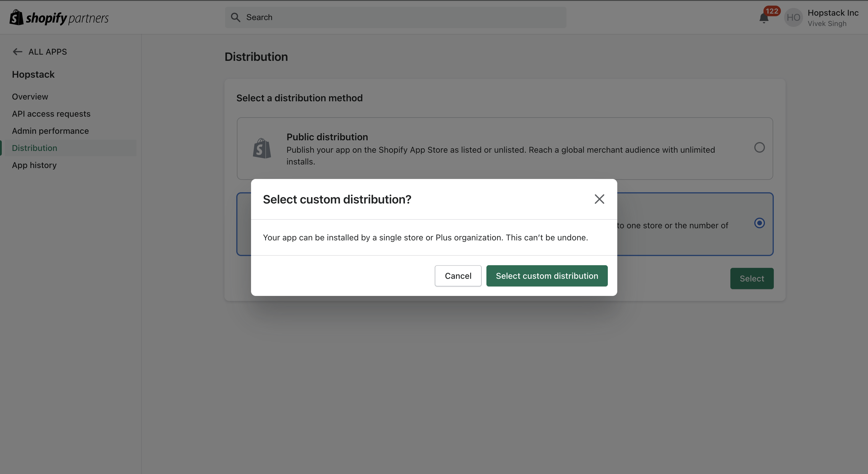Select Distribution in the sidebar

click(x=34, y=148)
